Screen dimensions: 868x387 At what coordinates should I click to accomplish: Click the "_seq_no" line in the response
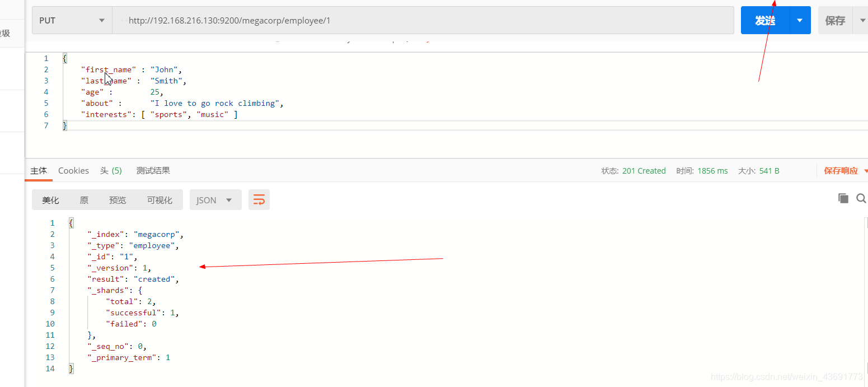(x=117, y=346)
